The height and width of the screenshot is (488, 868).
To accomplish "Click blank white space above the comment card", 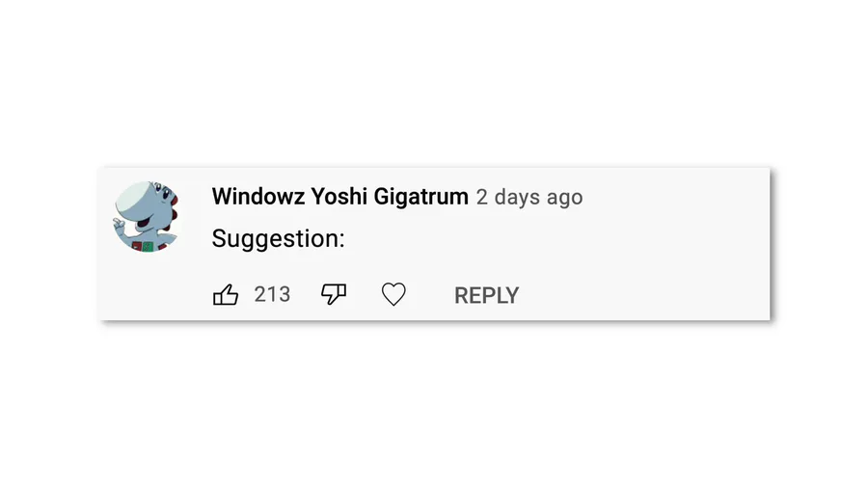I will (x=434, y=87).
